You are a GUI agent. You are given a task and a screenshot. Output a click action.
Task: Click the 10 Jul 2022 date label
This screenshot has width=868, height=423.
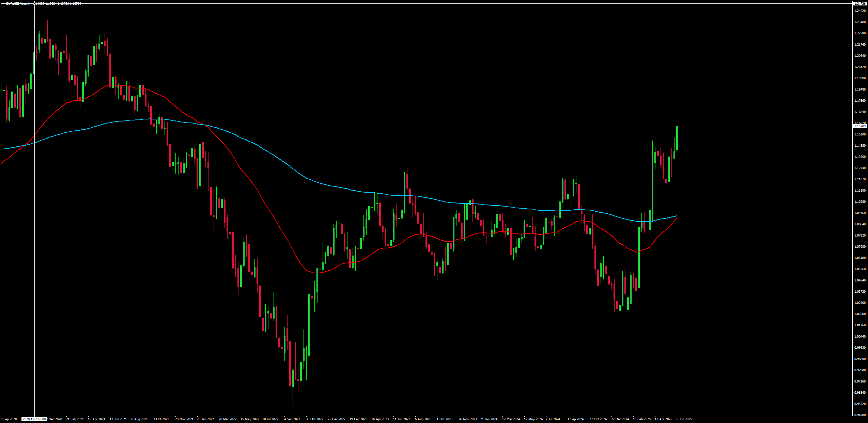point(270,419)
